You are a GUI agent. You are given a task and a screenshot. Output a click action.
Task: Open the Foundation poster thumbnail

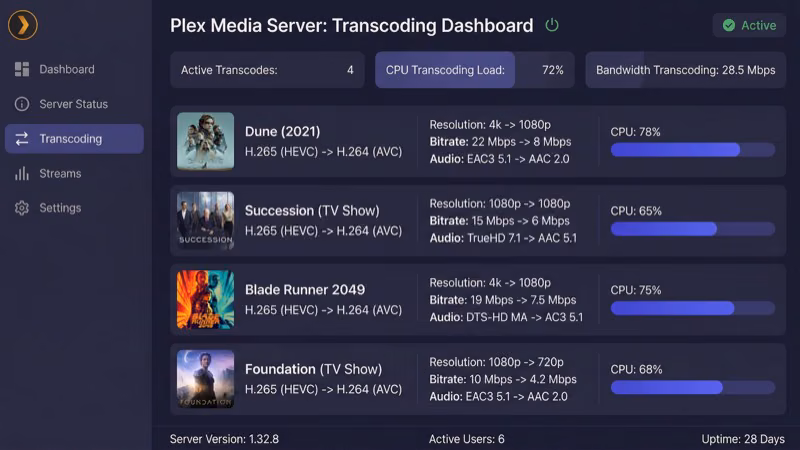click(206, 379)
